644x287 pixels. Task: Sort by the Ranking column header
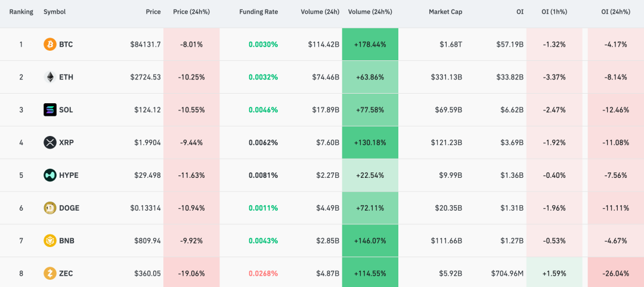point(21,12)
